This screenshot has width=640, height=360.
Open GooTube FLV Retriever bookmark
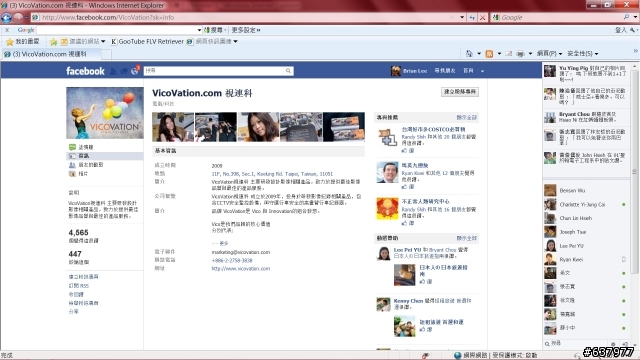[147, 41]
